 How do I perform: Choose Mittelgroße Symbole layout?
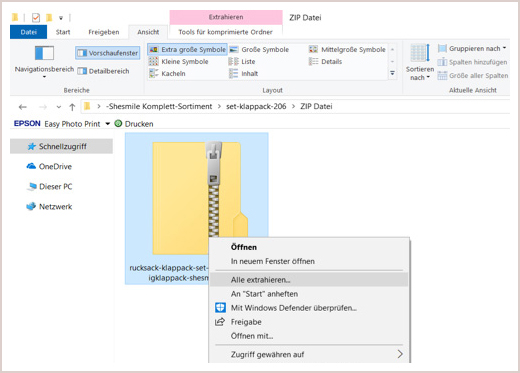[x=347, y=49]
